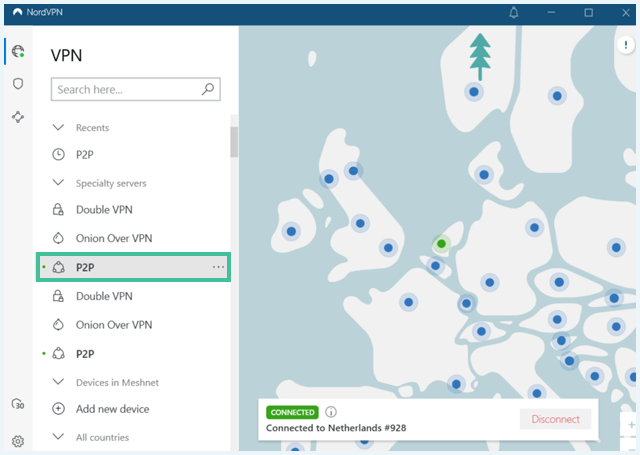Click the clock icon next to Recents P2P
Image resolution: width=640 pixels, height=455 pixels.
point(58,154)
